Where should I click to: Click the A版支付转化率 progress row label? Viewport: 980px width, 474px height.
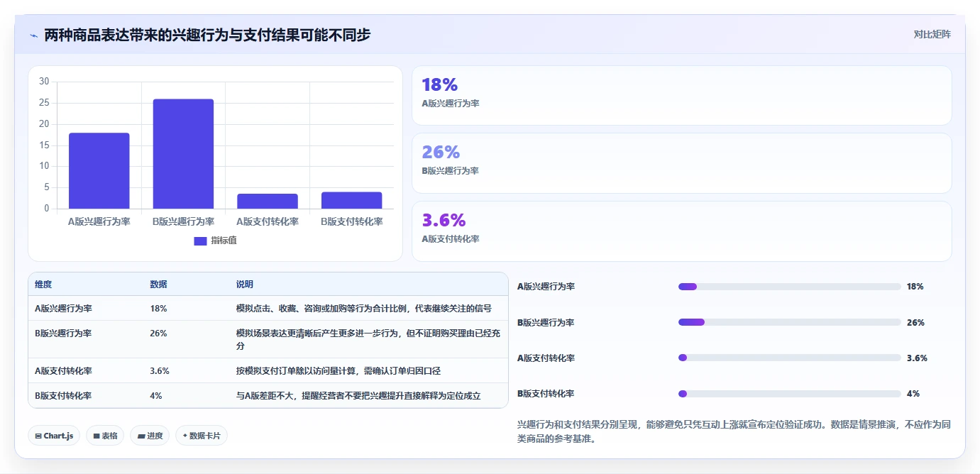tap(546, 358)
